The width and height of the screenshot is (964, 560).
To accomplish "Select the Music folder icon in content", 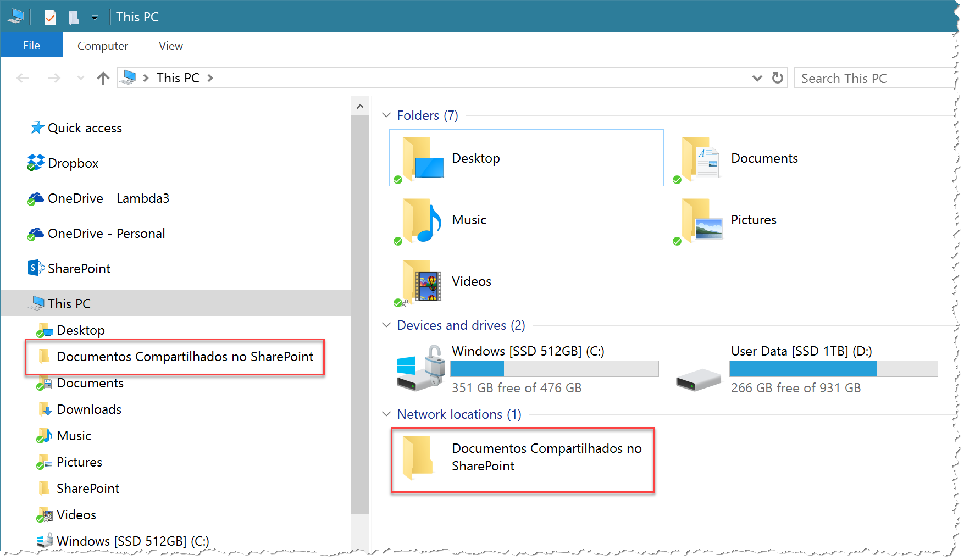I will [x=419, y=220].
